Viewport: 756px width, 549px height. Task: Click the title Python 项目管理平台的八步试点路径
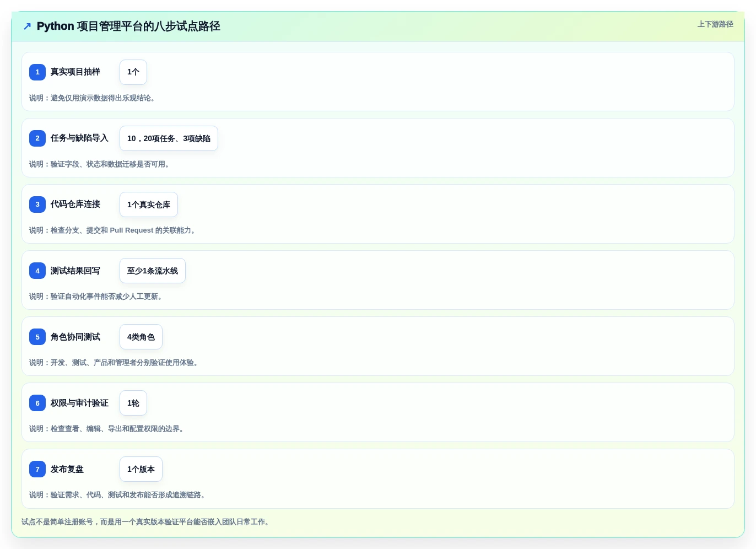tap(128, 26)
